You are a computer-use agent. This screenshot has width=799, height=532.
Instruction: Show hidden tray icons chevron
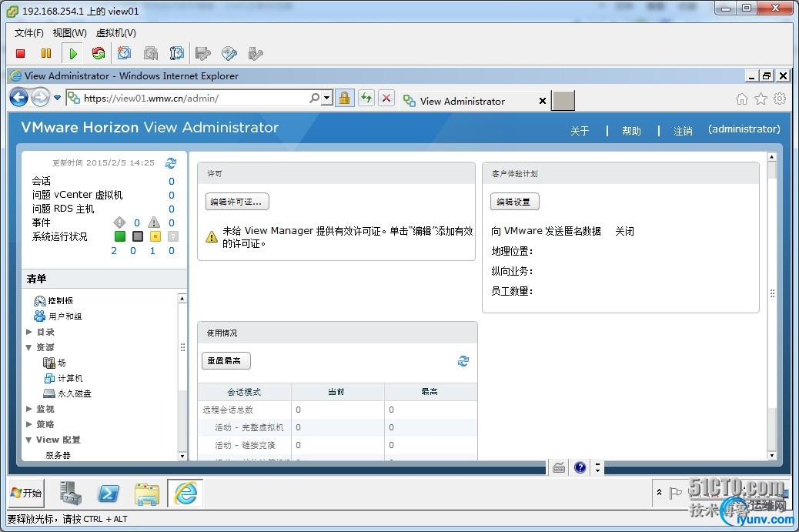[x=659, y=492]
